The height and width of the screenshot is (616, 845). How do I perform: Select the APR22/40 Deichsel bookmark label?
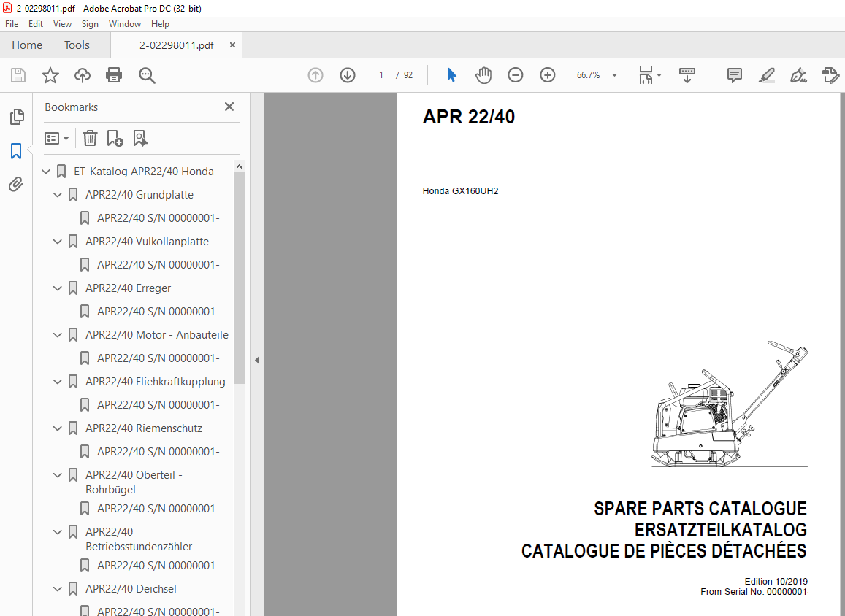point(131,589)
